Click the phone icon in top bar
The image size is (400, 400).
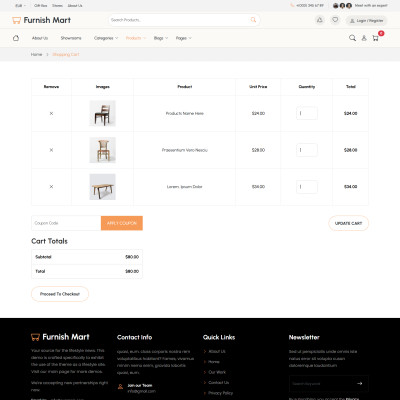[x=292, y=6]
